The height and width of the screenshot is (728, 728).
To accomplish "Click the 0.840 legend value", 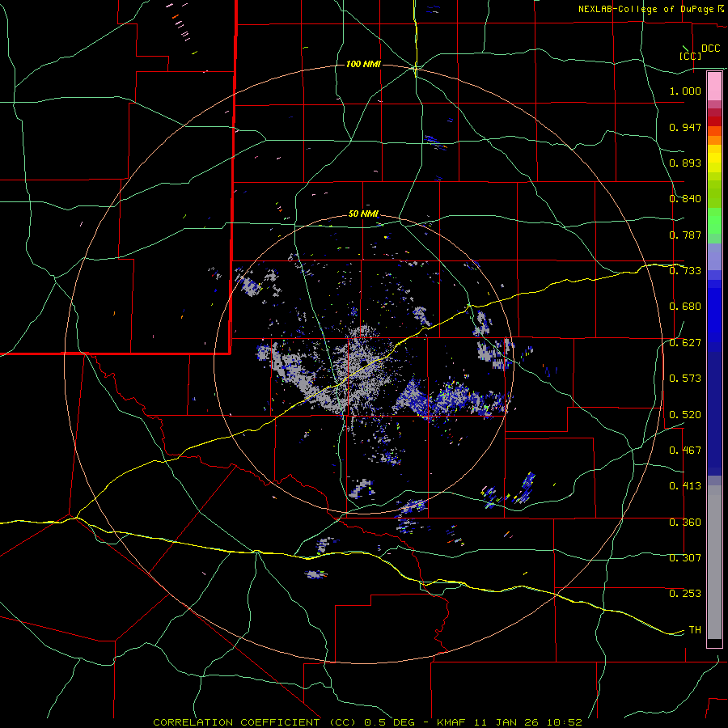I will pyautogui.click(x=685, y=199).
